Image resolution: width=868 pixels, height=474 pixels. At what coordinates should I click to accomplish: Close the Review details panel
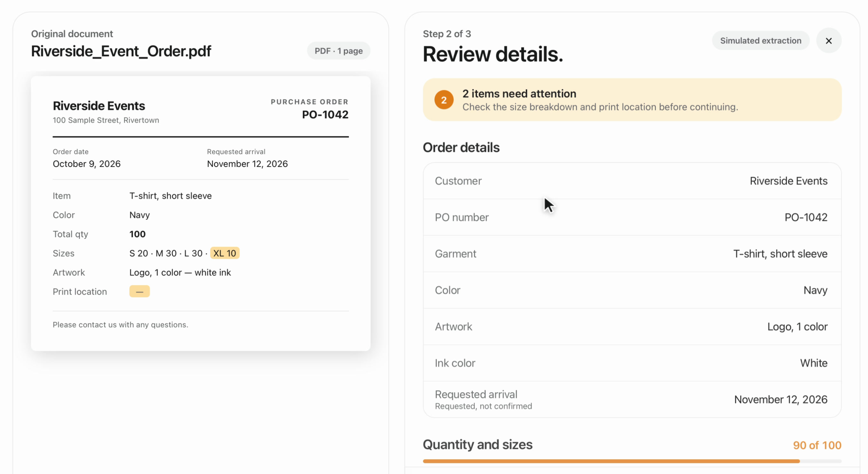tap(829, 41)
